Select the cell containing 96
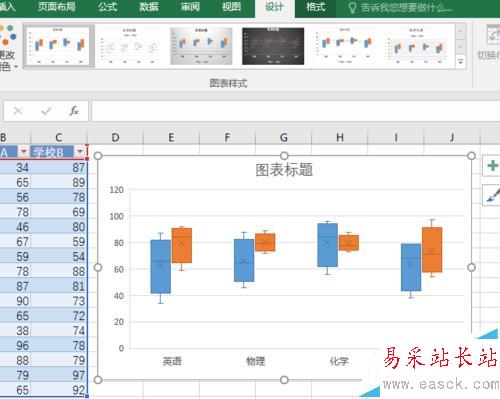The height and width of the screenshot is (399, 500). point(15,345)
